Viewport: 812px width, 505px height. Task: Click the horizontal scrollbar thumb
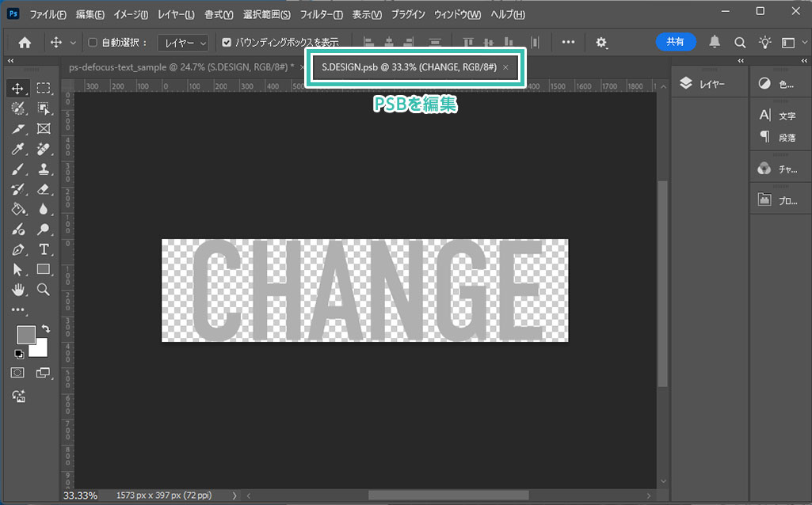click(x=448, y=496)
